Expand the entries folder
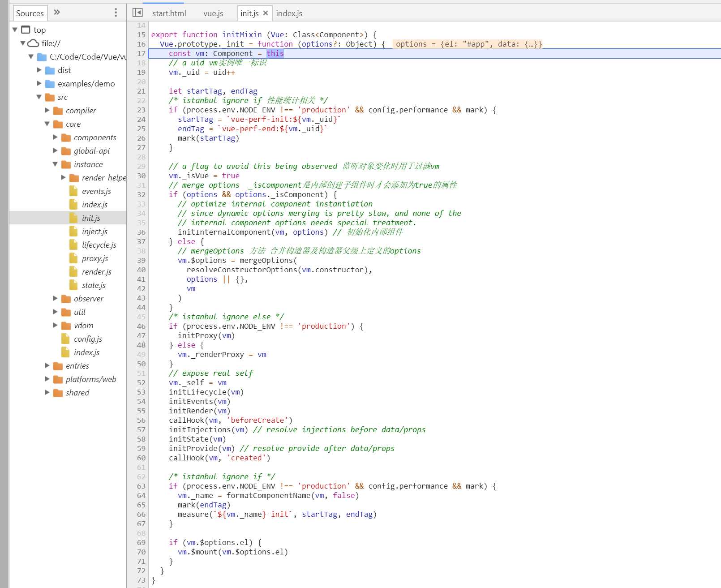 coord(47,365)
